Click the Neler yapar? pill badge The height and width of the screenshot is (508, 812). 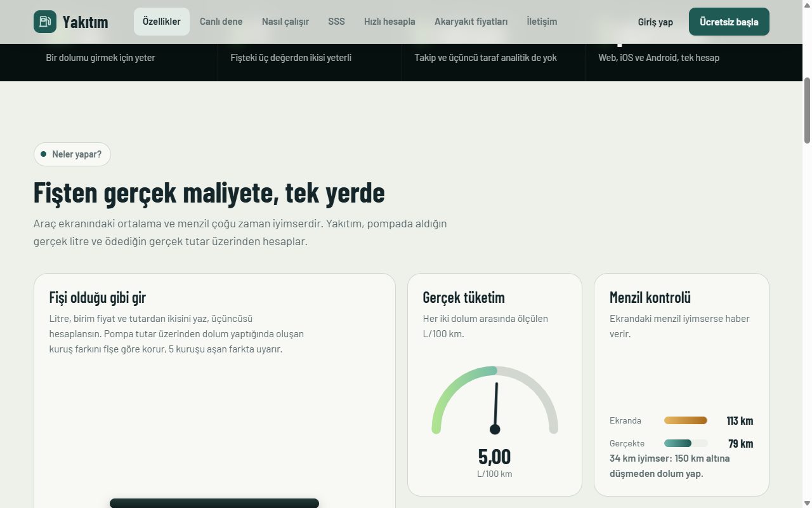pyautogui.click(x=72, y=154)
